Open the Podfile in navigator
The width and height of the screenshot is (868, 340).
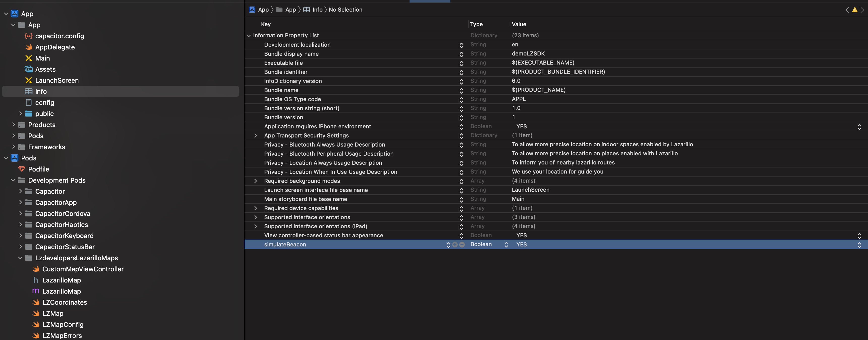[38, 169]
